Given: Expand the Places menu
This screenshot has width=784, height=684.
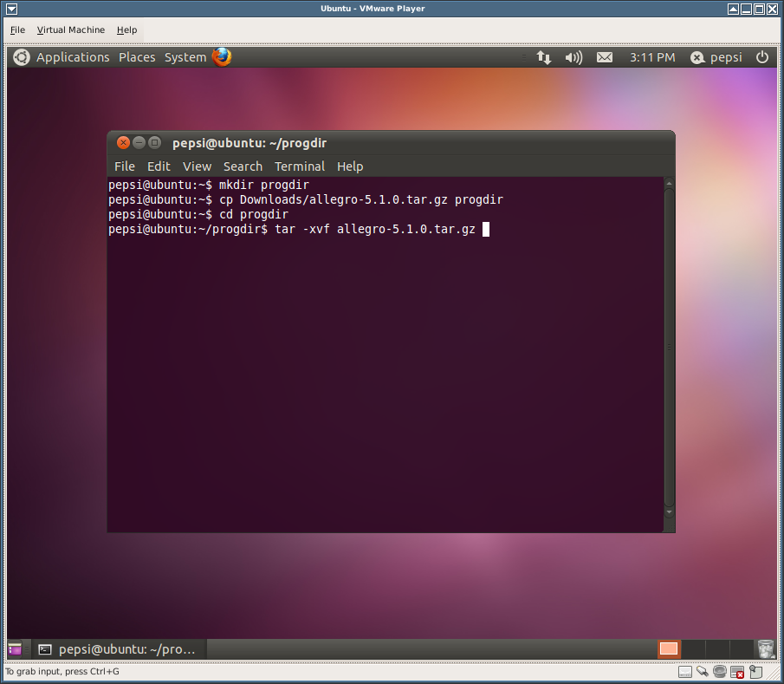Looking at the screenshot, I should (x=137, y=57).
